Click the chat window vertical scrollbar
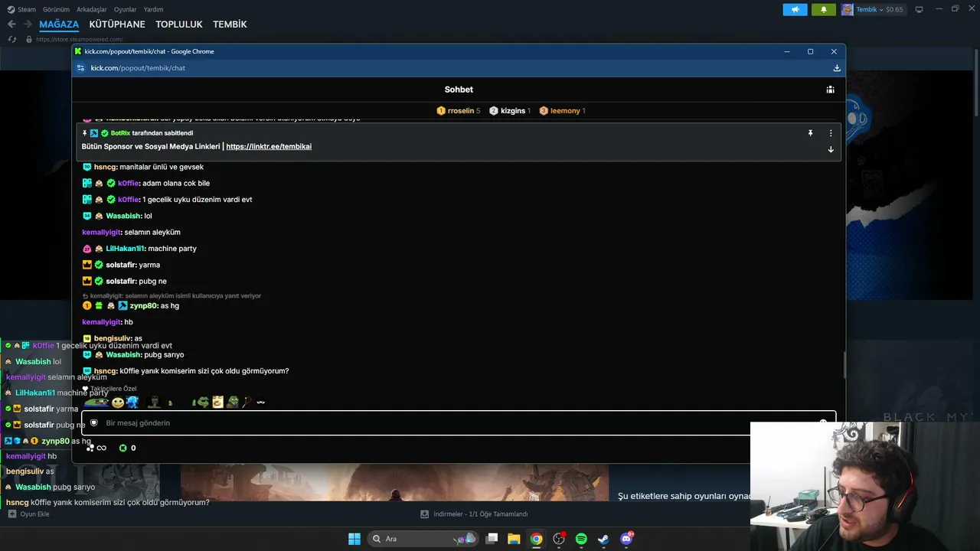The image size is (980, 551). click(844, 365)
